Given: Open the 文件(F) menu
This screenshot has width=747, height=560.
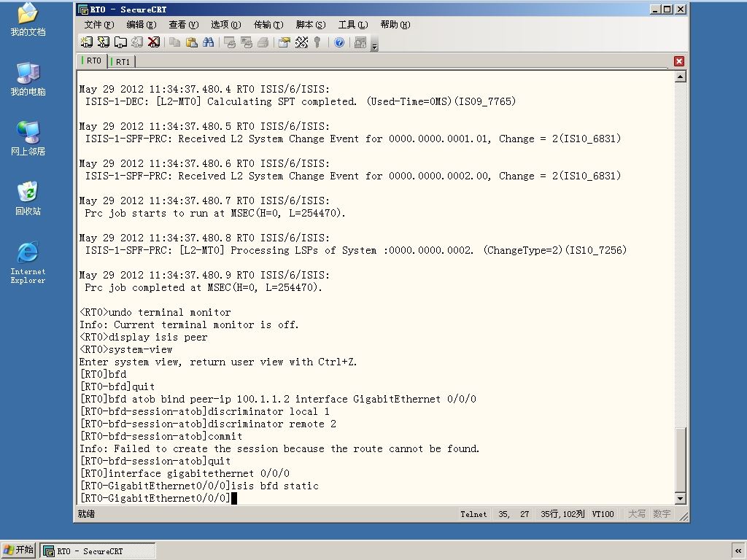Looking at the screenshot, I should point(99,24).
